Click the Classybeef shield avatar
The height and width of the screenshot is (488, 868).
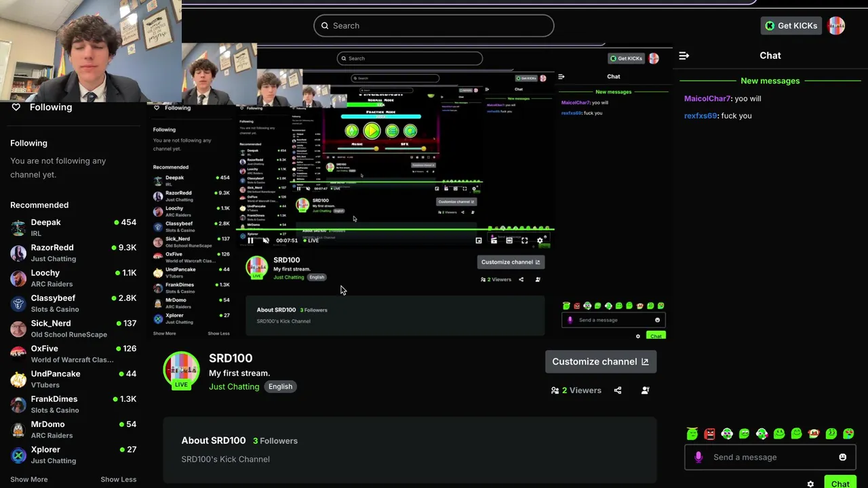[19, 304]
